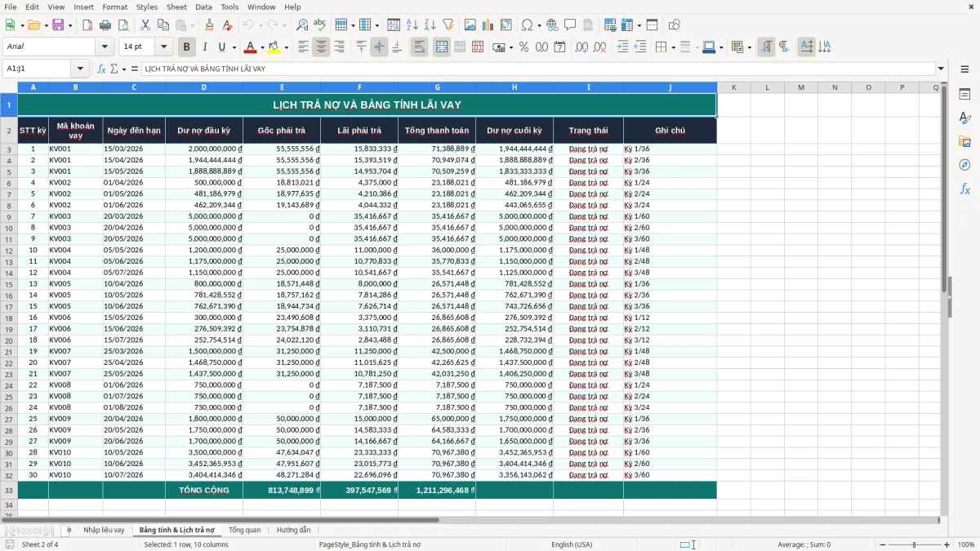Toggle Align Right
Image resolution: width=980 pixels, height=551 pixels.
click(339, 47)
